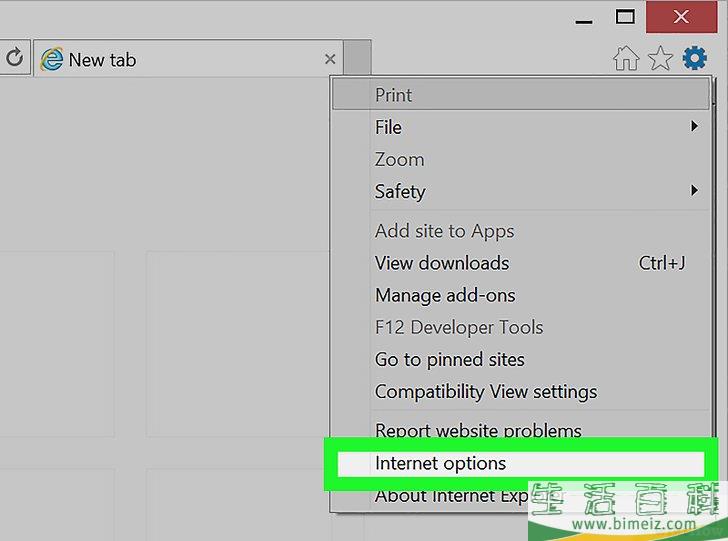This screenshot has height=541, width=728.
Task: Open Compatibility View settings
Action: coord(521,391)
